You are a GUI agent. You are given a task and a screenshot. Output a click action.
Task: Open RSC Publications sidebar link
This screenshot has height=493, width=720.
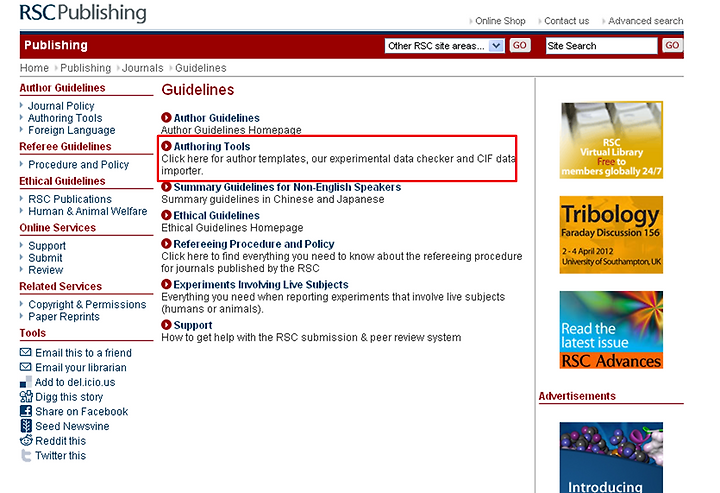70,199
